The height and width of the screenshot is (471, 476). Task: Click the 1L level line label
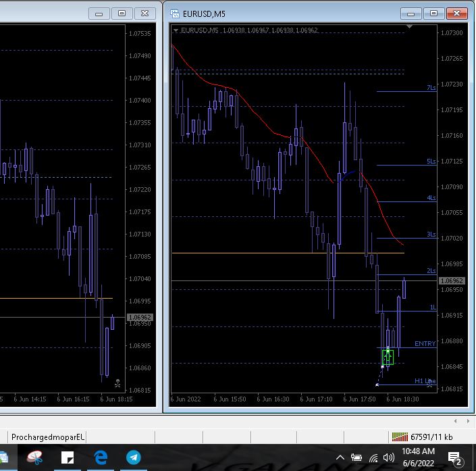point(433,307)
